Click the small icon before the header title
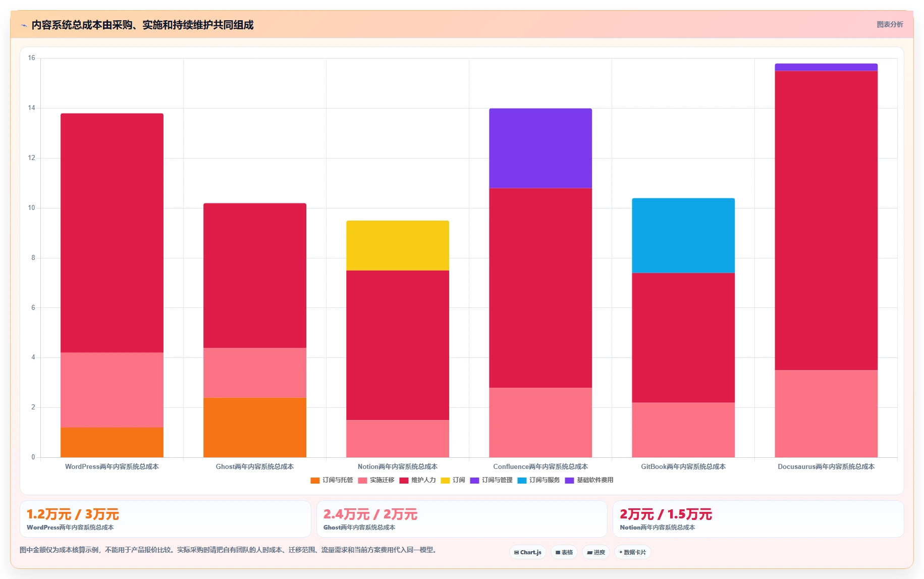 pyautogui.click(x=24, y=25)
